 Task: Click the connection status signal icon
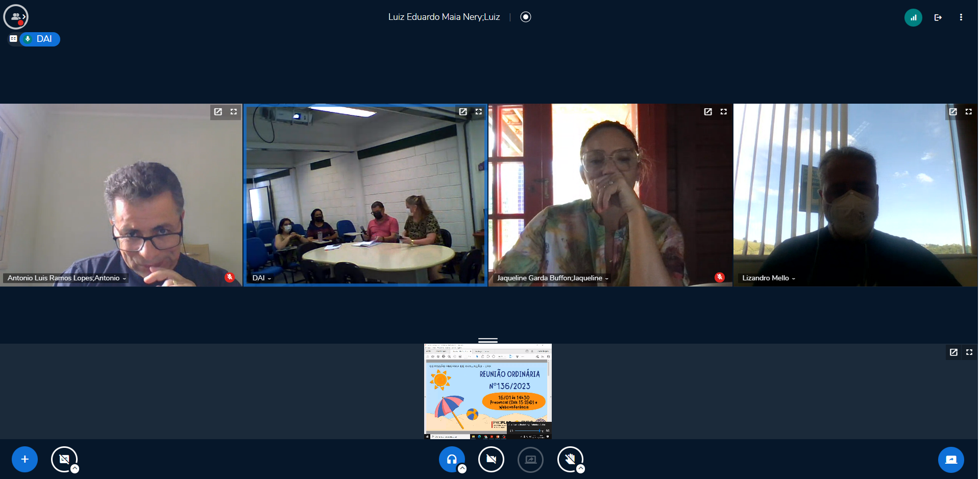coord(913,17)
